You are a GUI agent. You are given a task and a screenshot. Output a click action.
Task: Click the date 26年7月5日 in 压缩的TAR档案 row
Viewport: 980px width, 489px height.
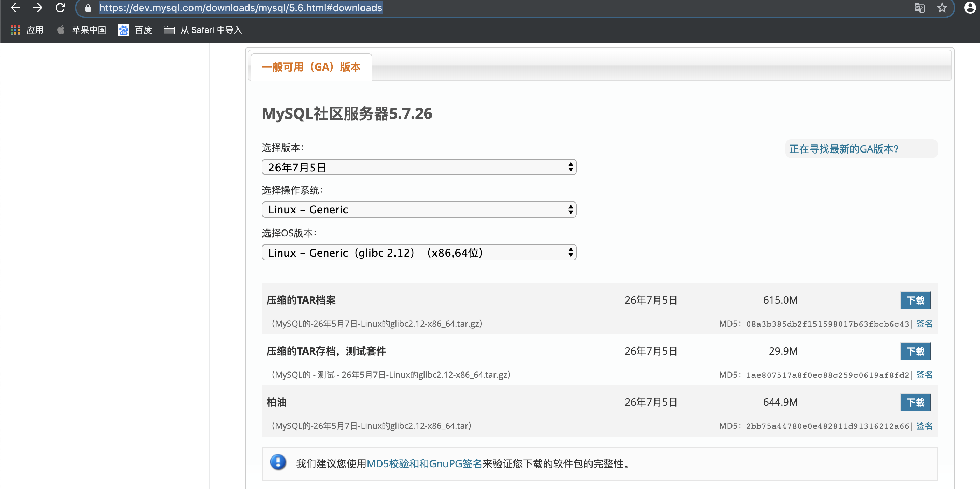tap(651, 300)
